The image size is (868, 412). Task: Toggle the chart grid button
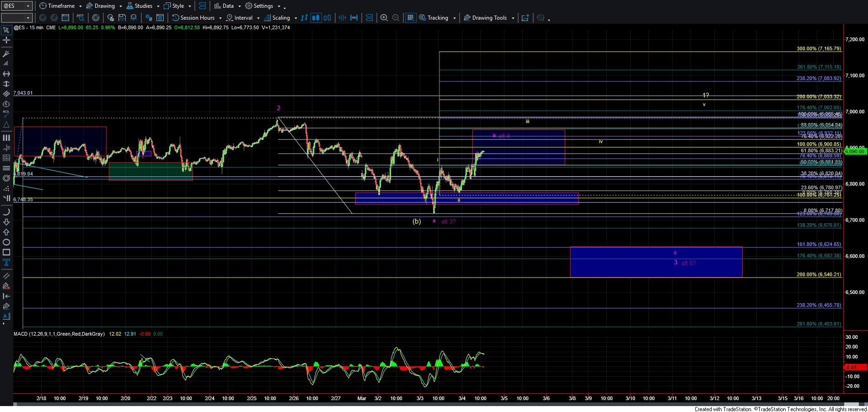tap(411, 18)
